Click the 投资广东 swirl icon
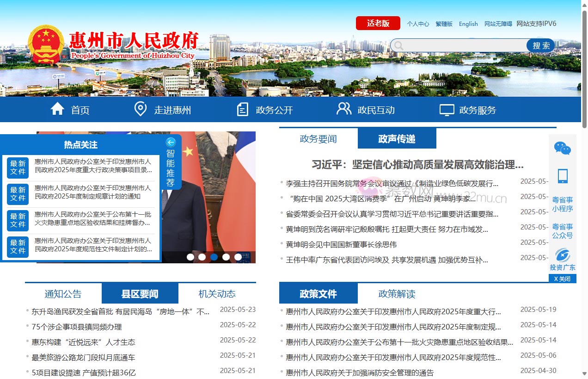 pos(563,255)
